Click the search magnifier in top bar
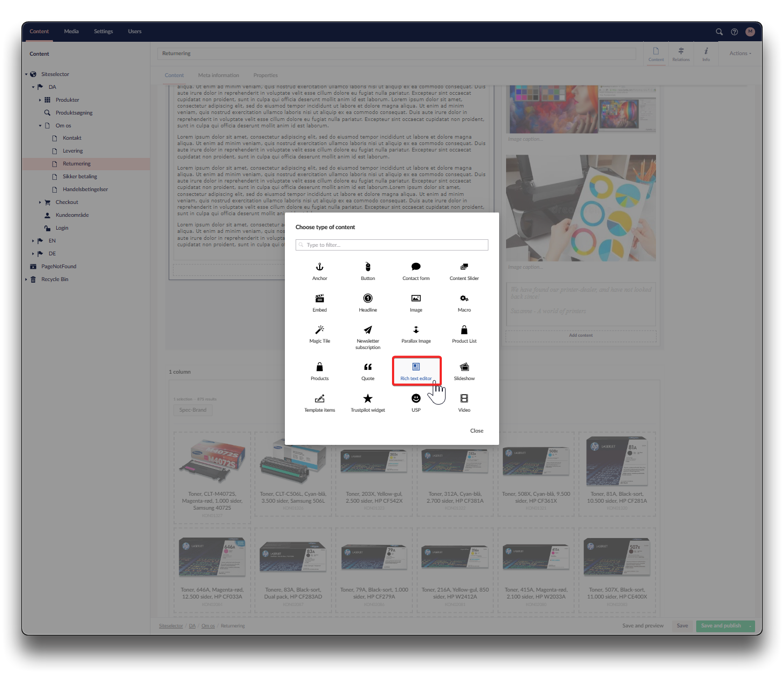The image size is (784, 674). pyautogui.click(x=719, y=32)
